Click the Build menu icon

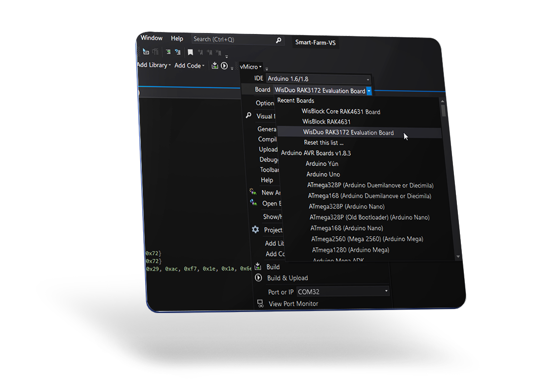pyautogui.click(x=258, y=266)
